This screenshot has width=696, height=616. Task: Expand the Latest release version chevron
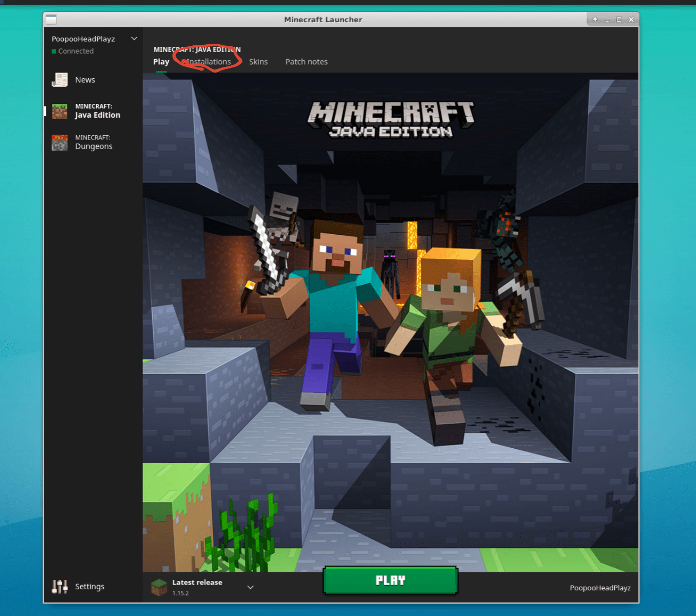pyautogui.click(x=251, y=587)
